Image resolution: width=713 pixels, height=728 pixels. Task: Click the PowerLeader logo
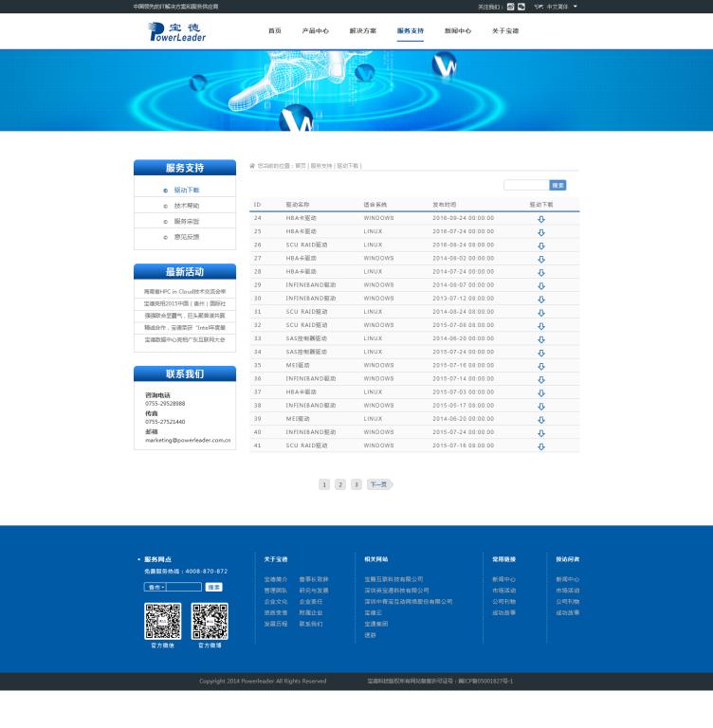click(177, 31)
